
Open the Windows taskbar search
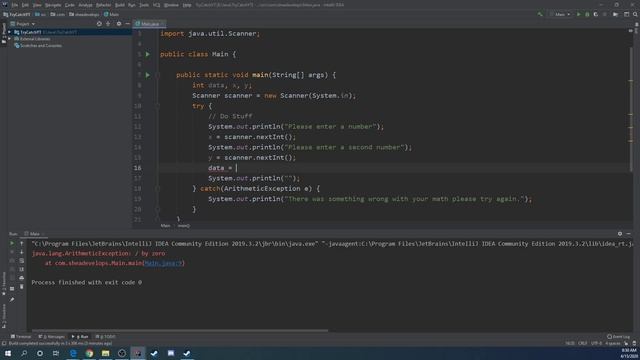point(24,353)
